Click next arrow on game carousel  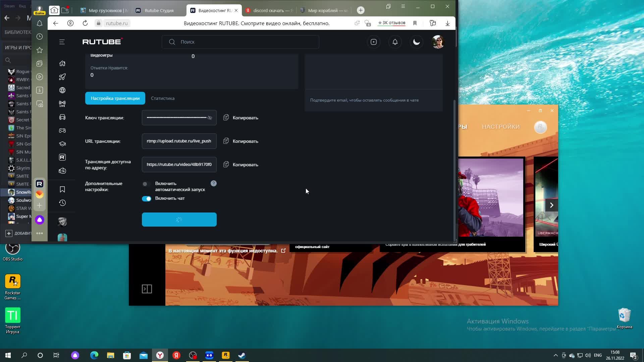[x=551, y=205]
